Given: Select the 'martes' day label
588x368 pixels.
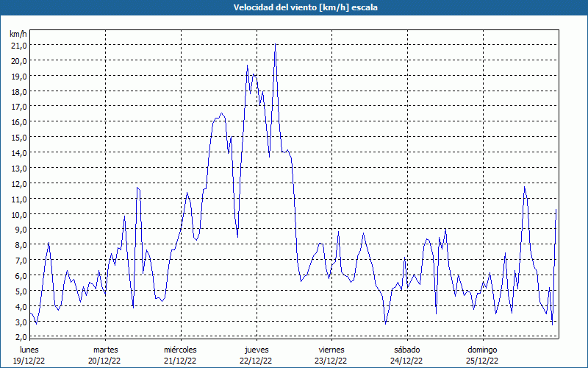Looking at the screenshot, I should coord(105,350).
